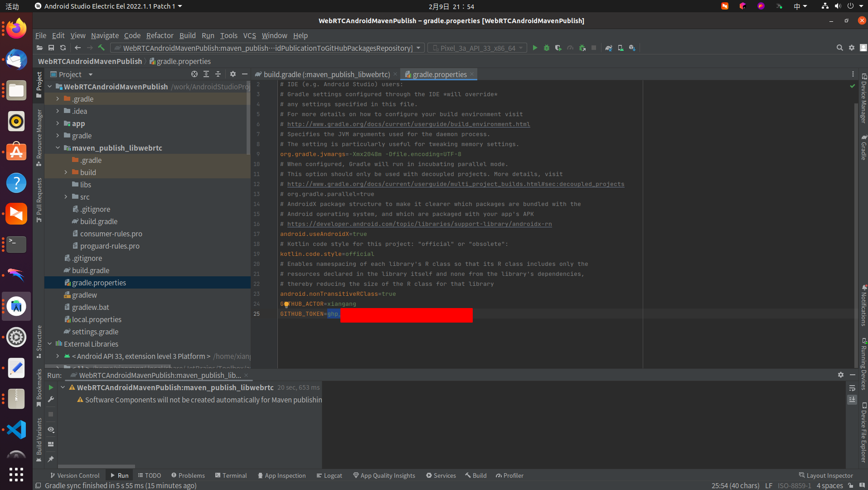Open the Build menu
Screen dimensions: 868x490
(187, 35)
